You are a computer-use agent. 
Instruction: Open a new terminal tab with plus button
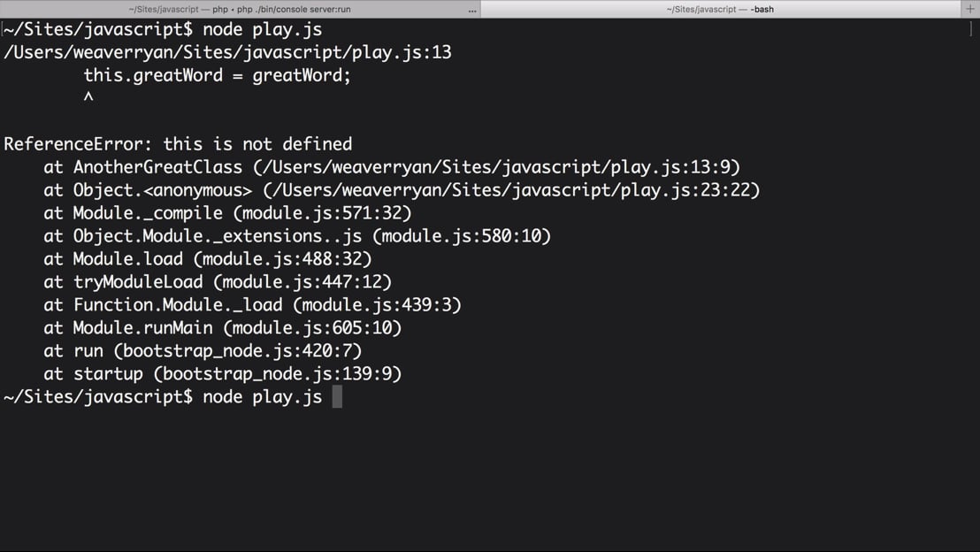[970, 9]
